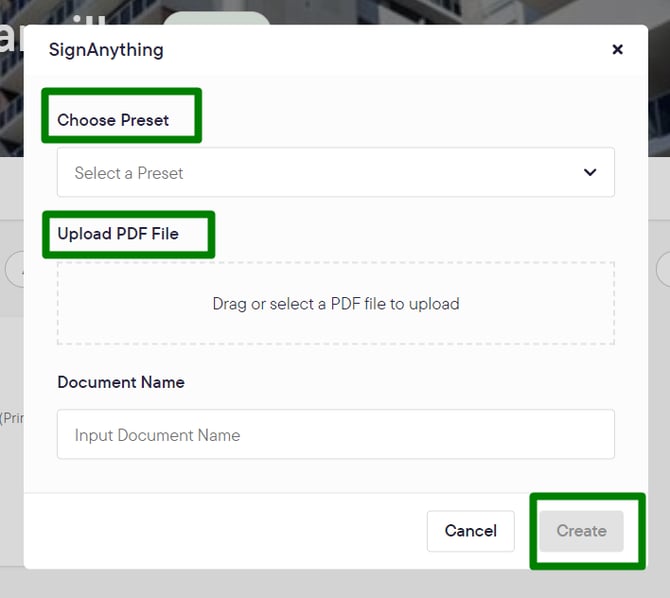Focus the 'Input Document Name' text field
The width and height of the screenshot is (670, 598).
point(335,435)
